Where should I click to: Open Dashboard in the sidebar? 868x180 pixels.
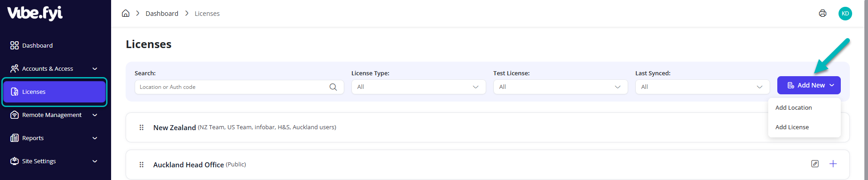coord(54,45)
